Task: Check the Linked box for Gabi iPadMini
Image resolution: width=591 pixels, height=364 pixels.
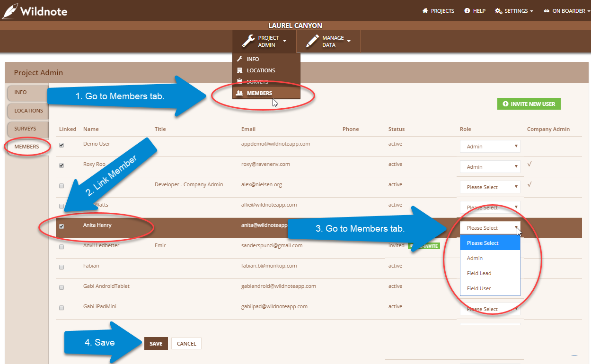Action: pos(62,308)
